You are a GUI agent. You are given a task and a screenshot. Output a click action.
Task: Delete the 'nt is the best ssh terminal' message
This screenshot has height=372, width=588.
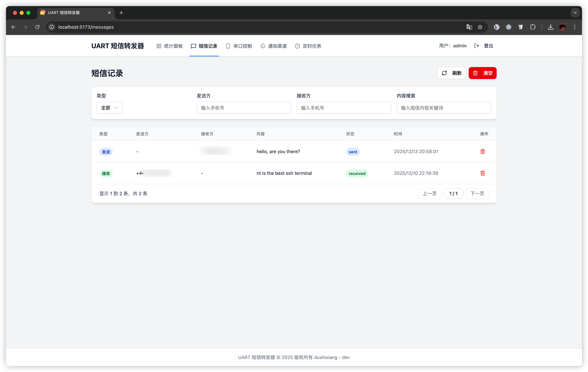482,173
